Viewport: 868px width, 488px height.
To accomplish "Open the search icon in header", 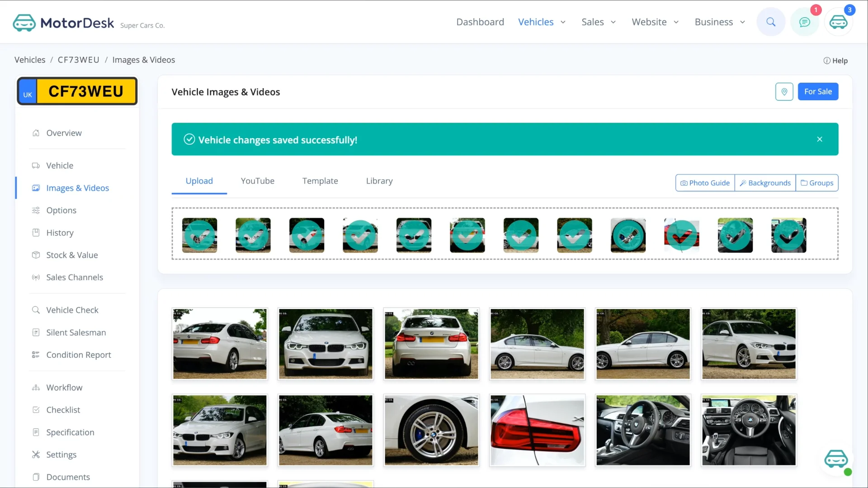I will pyautogui.click(x=771, y=22).
